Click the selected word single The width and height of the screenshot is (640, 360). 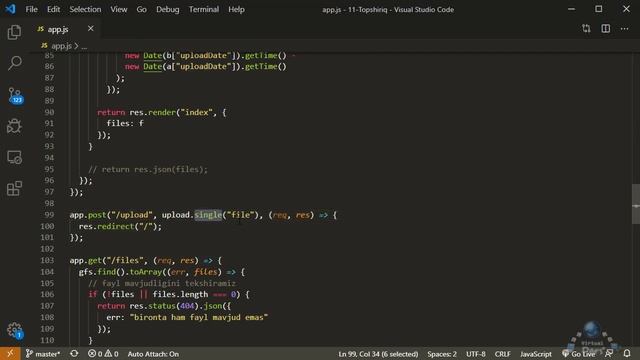coord(208,215)
